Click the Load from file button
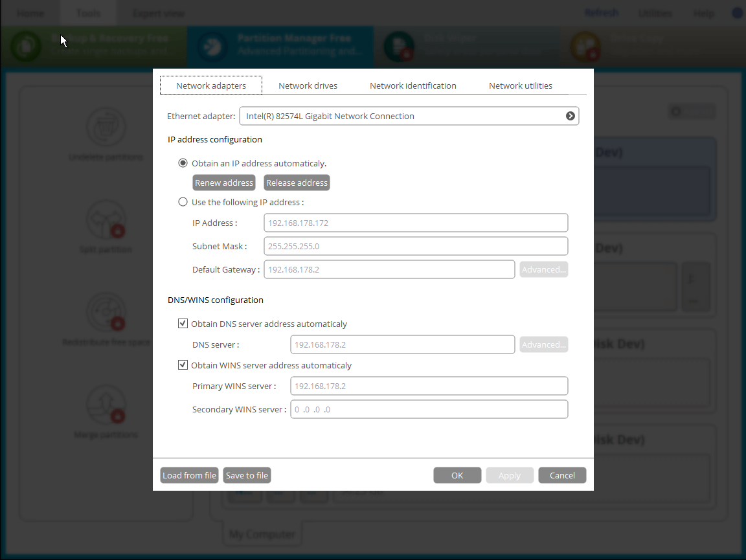 click(189, 475)
